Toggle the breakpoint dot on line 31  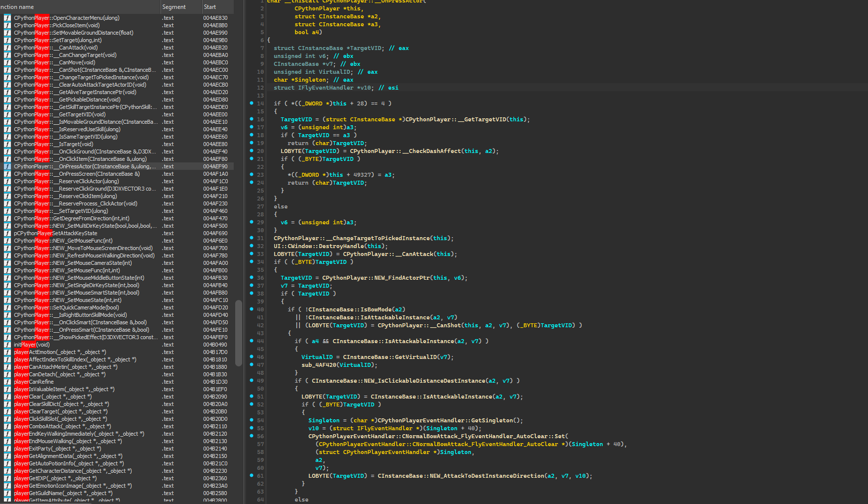pos(252,238)
